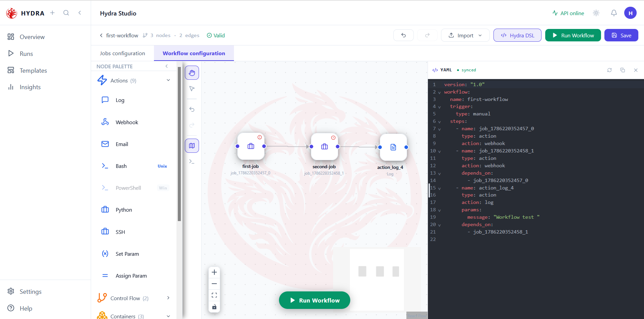Toggle the minimap icon
The width and height of the screenshot is (644, 319).
click(192, 146)
